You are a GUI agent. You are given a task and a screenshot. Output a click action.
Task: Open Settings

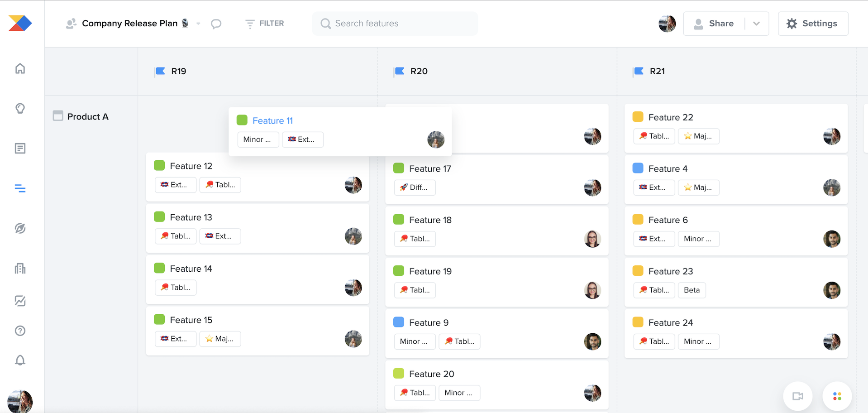tap(813, 24)
